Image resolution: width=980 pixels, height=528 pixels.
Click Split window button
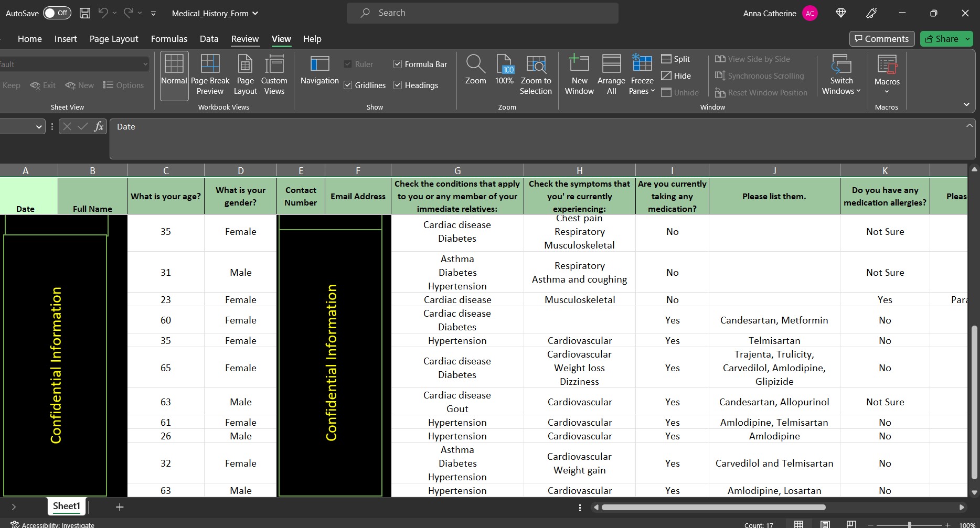pos(676,59)
